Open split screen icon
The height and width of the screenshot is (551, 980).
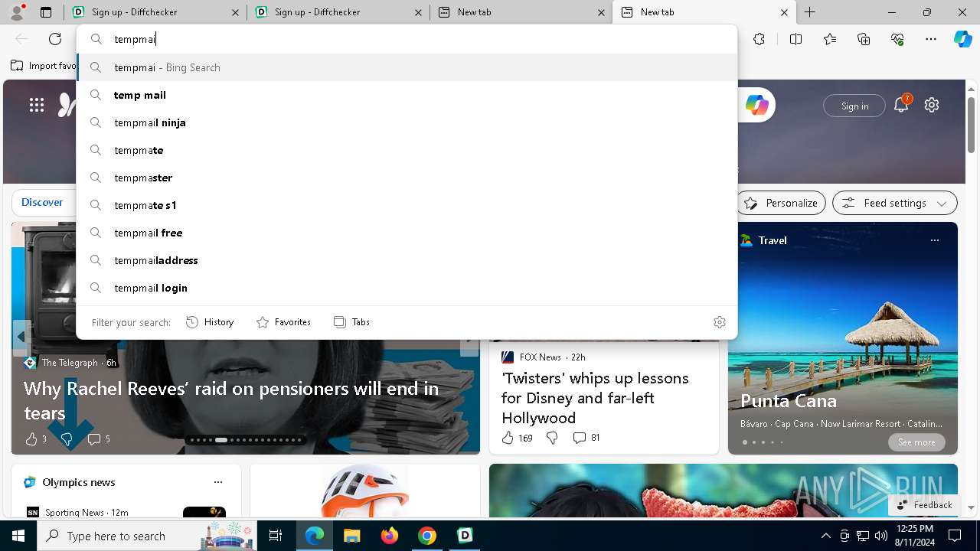795,39
